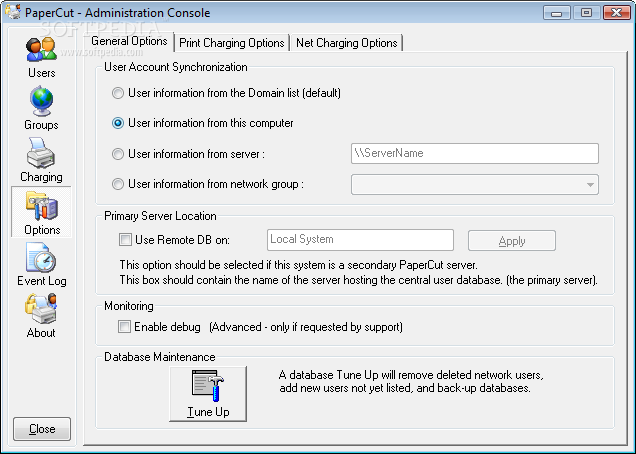The image size is (636, 454).
Task: Click the PaperCut title bar app icon
Action: coord(13,11)
